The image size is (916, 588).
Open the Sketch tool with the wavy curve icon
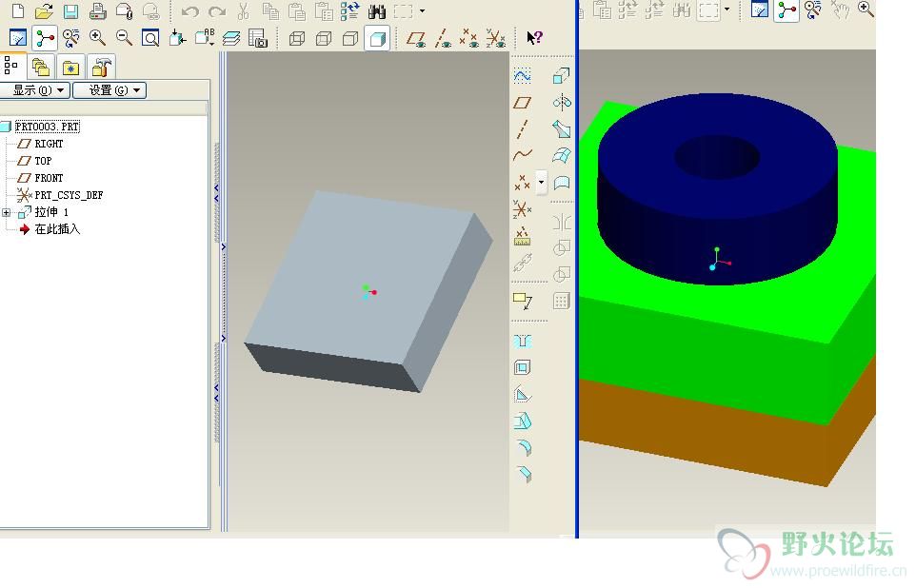pos(522,76)
